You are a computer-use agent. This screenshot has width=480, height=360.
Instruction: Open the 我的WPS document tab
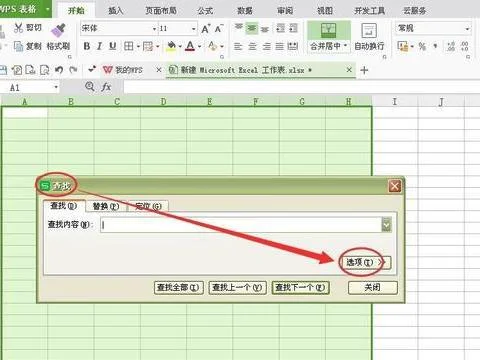coord(128,70)
